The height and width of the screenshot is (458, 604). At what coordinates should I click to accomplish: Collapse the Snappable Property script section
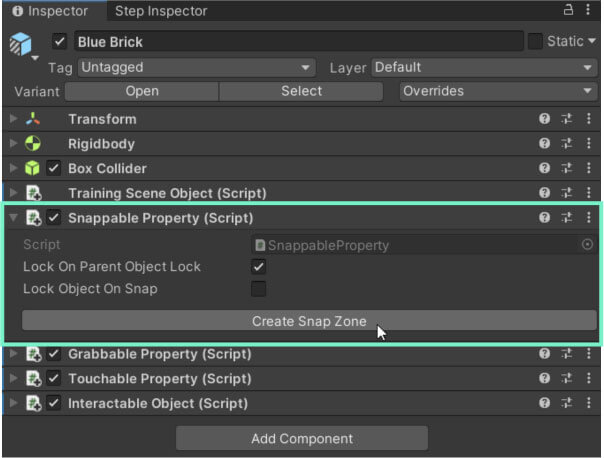(13, 218)
